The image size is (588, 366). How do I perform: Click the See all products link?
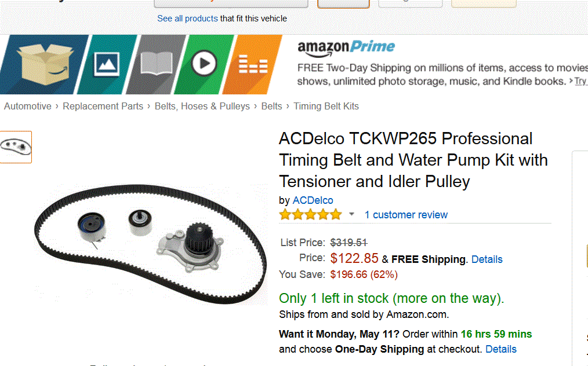[187, 19]
